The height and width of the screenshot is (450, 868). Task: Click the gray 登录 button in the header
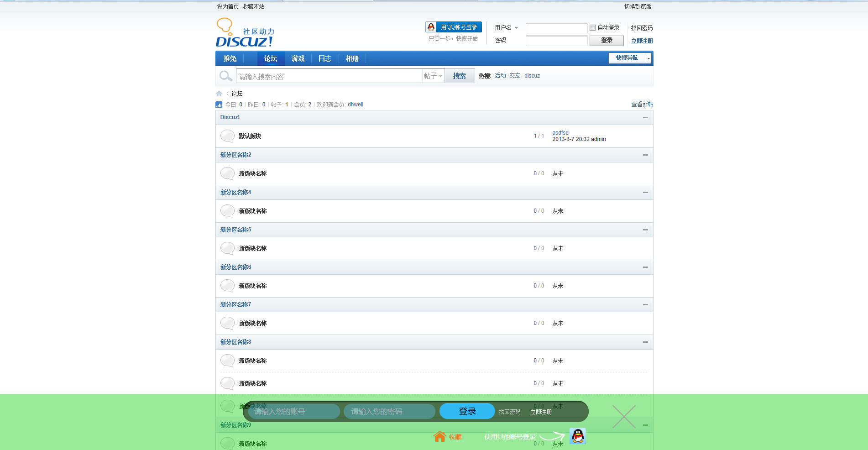[x=607, y=41]
